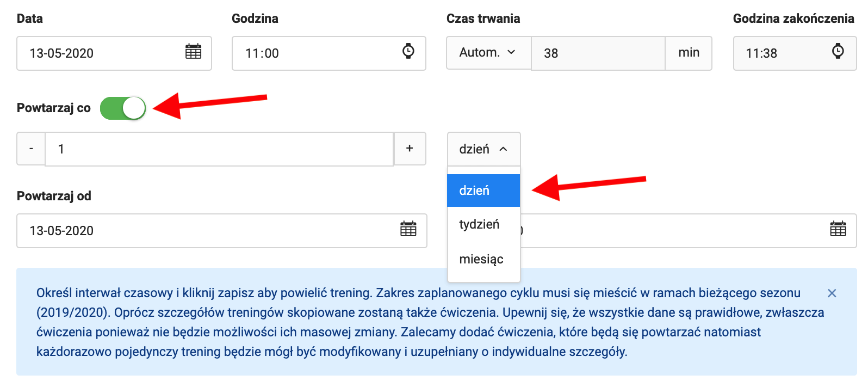This screenshot has height=381, width=868.
Task: Click clock icon in Godzina field
Action: coord(408,51)
